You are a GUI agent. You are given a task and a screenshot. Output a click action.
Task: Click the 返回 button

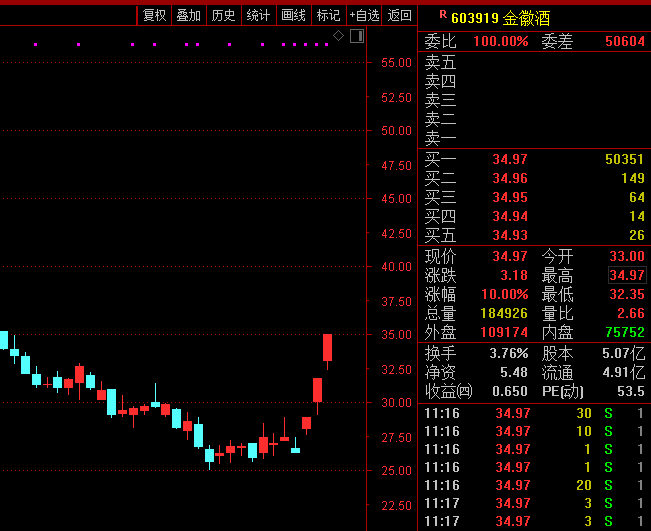pos(399,16)
